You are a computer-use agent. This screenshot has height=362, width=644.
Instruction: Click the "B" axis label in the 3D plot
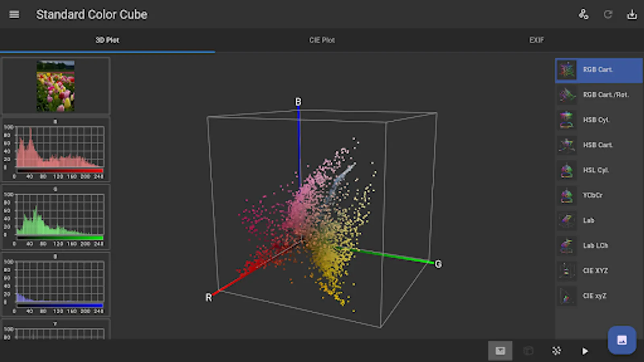[298, 102]
